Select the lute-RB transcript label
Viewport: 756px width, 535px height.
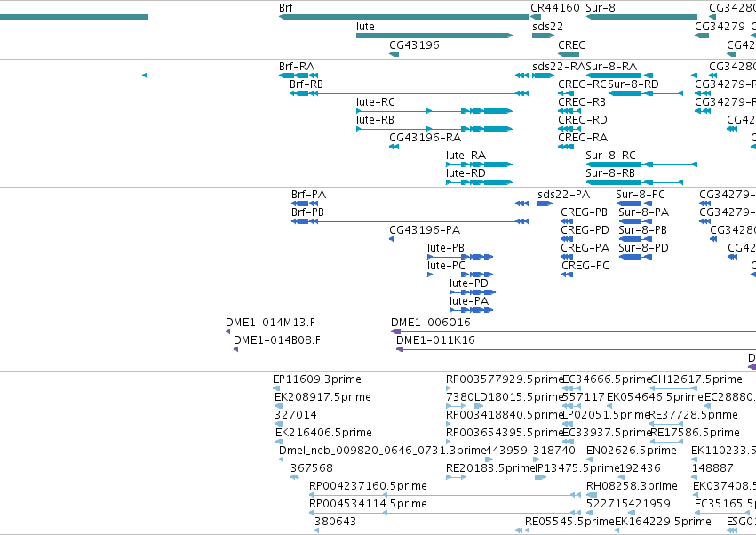coord(375,120)
